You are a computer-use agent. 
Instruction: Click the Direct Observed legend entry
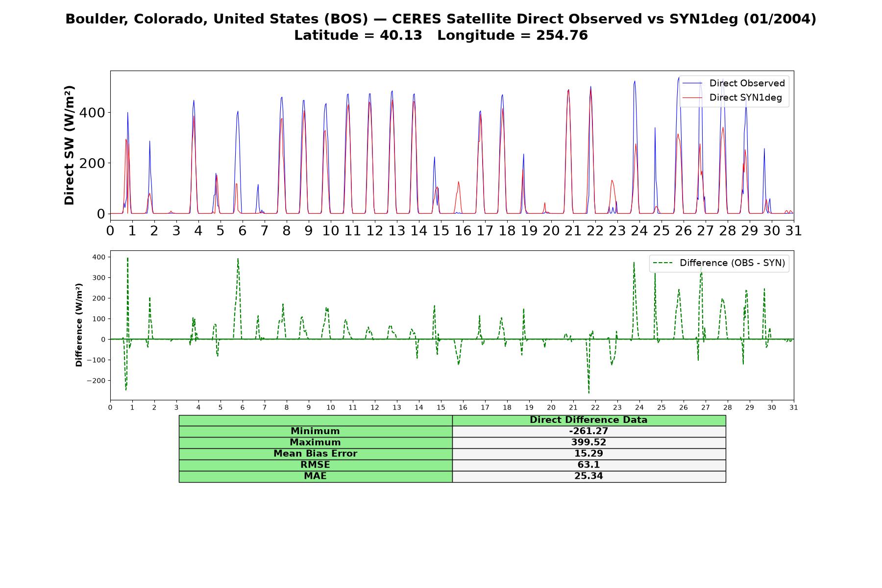click(734, 83)
